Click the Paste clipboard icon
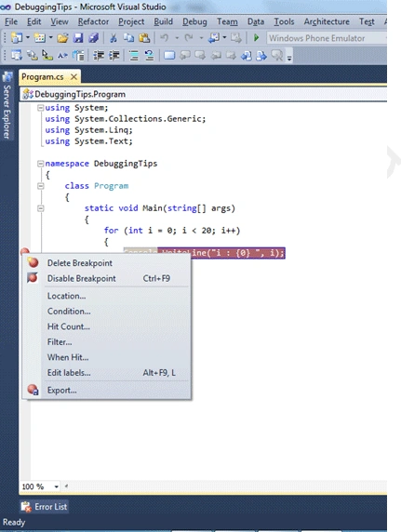Image resolution: width=401 pixels, height=532 pixels. pyautogui.click(x=144, y=38)
